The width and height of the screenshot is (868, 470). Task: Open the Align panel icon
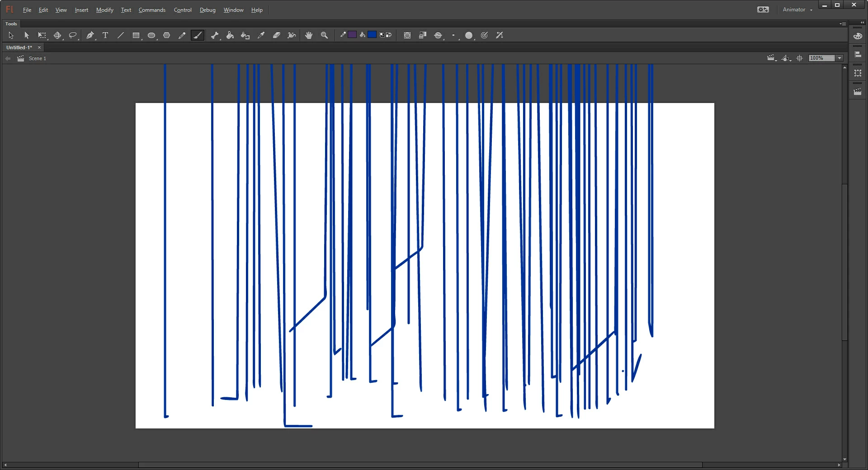[858, 54]
